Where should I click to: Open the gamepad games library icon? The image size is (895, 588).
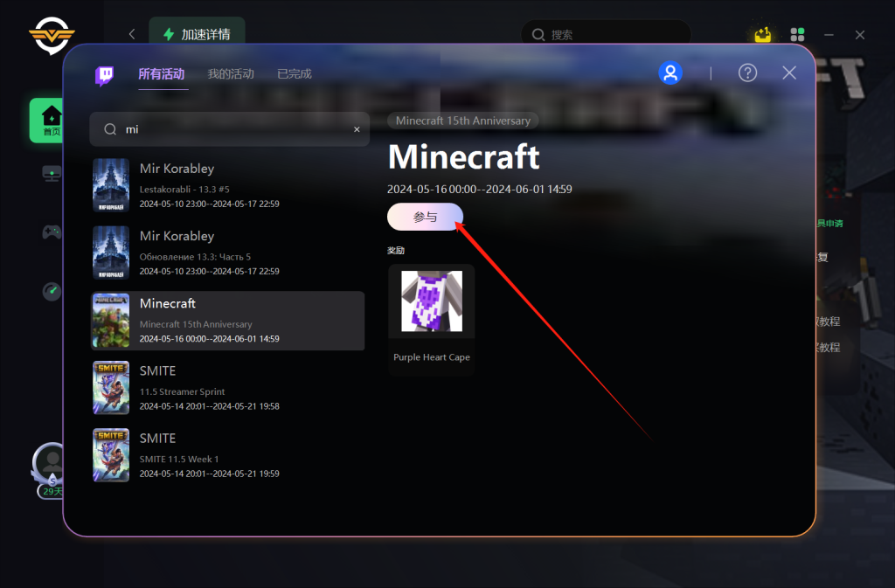point(52,232)
